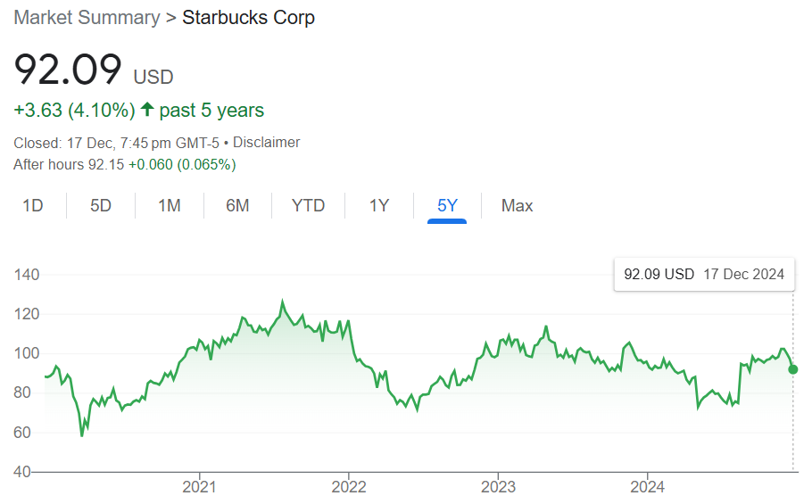Switch to the 5D range tab
Viewport: 812px width, 504px height.
pyautogui.click(x=101, y=206)
